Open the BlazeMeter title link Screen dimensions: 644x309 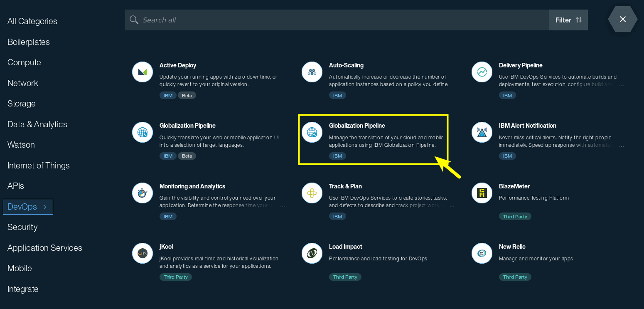(514, 186)
